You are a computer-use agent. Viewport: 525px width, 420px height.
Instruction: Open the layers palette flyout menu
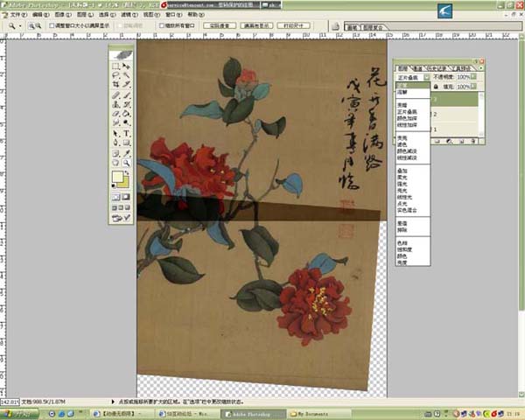point(481,68)
